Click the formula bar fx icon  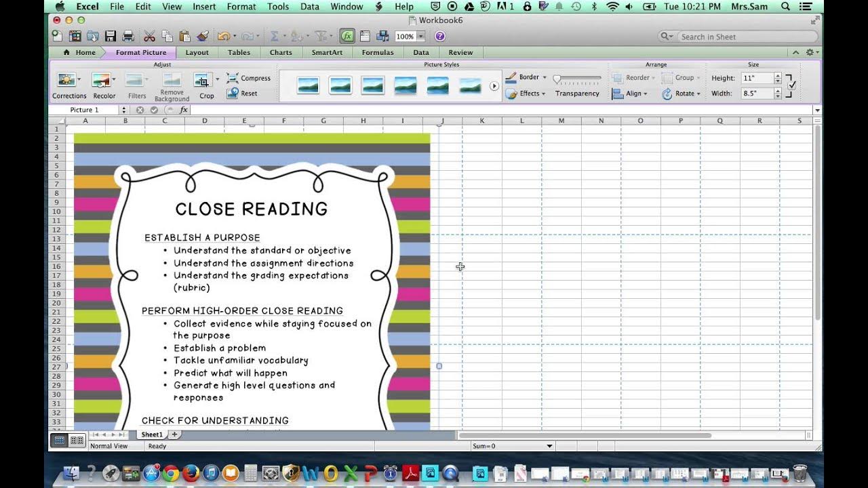183,110
